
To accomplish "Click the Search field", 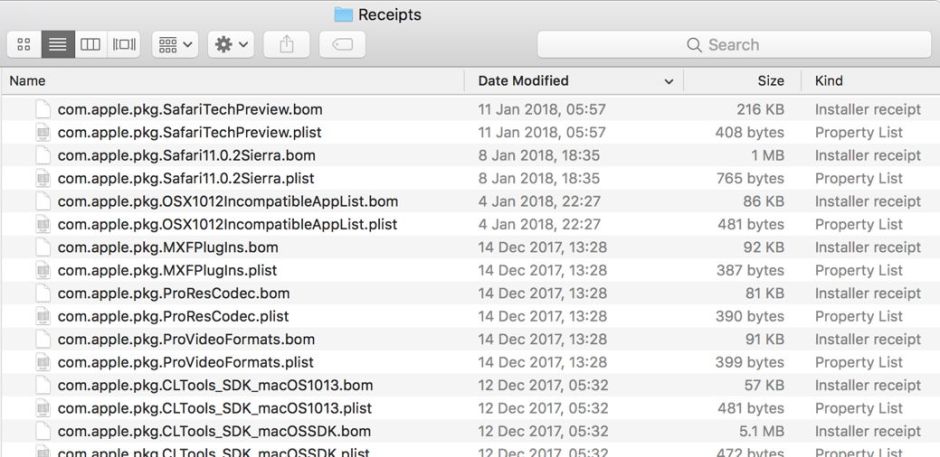I will [x=733, y=45].
